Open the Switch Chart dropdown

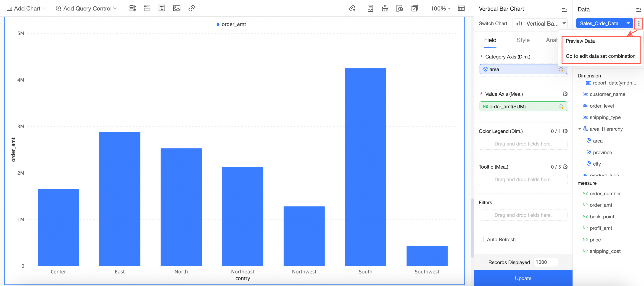(540, 23)
